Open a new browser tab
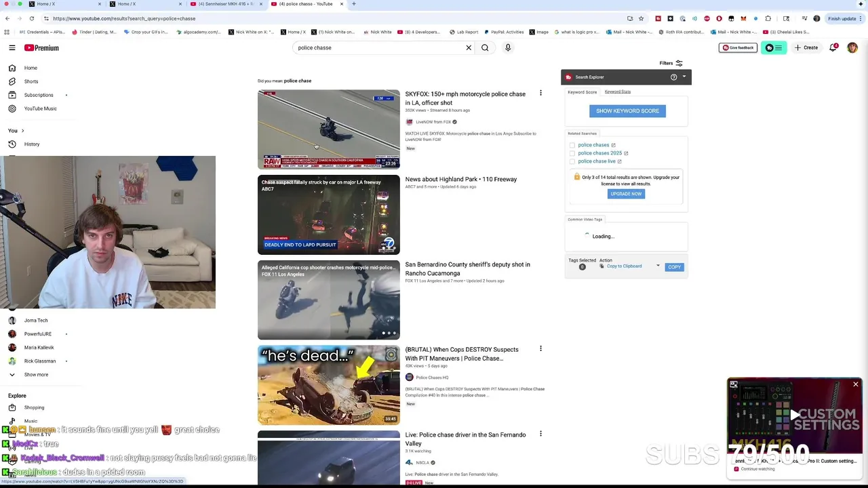868x488 pixels. [x=353, y=4]
